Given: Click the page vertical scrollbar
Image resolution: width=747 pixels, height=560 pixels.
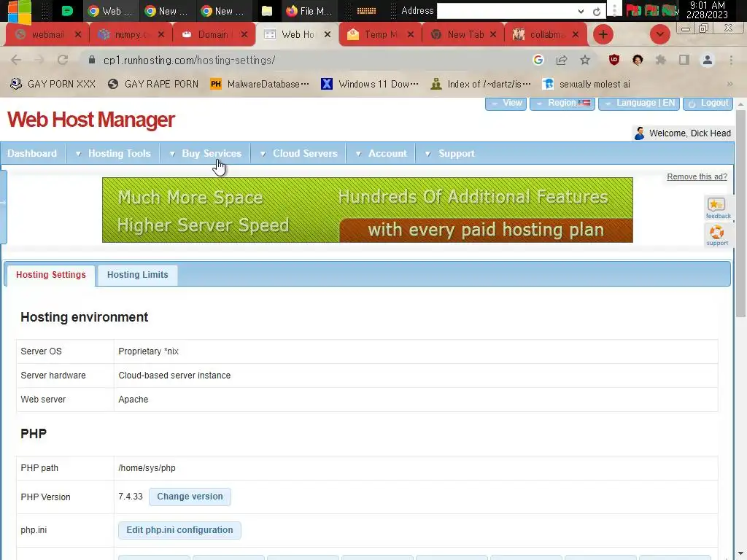Looking at the screenshot, I should 740,212.
